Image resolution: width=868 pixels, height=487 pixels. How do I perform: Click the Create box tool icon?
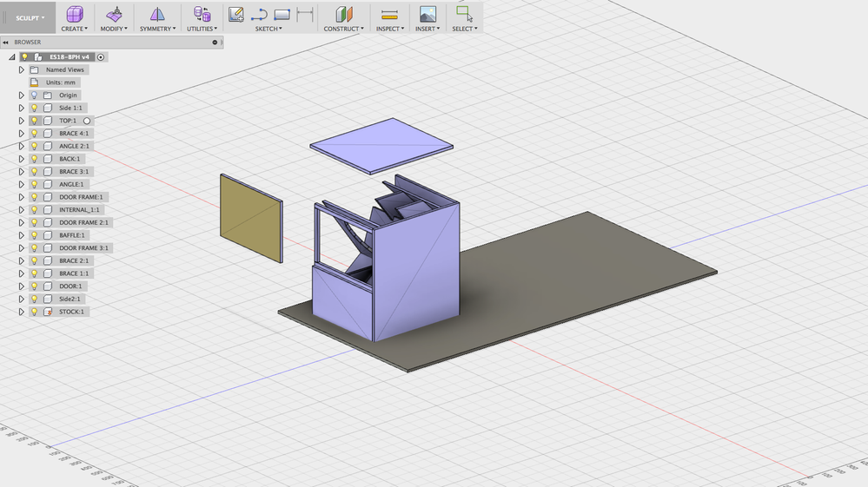click(x=74, y=15)
